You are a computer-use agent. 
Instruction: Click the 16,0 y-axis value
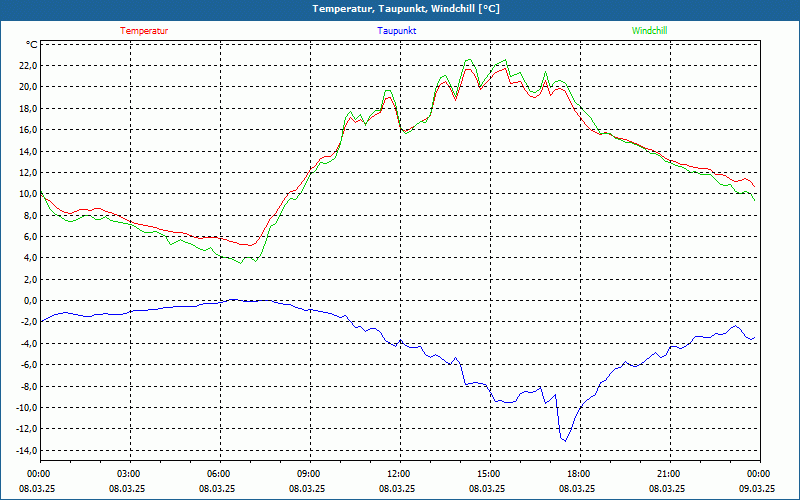[28, 130]
